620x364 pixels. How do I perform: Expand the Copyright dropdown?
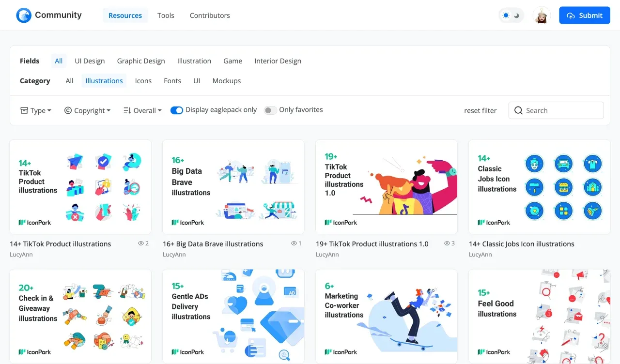click(88, 110)
